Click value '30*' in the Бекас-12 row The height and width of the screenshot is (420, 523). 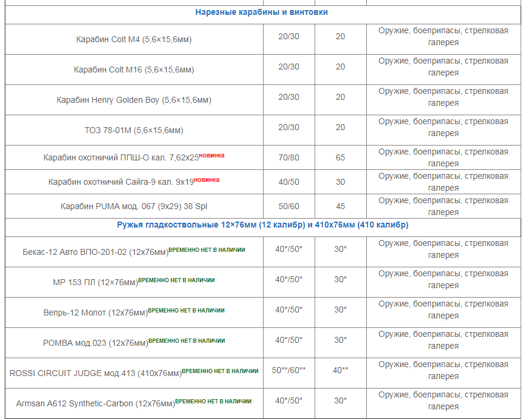[341, 249]
